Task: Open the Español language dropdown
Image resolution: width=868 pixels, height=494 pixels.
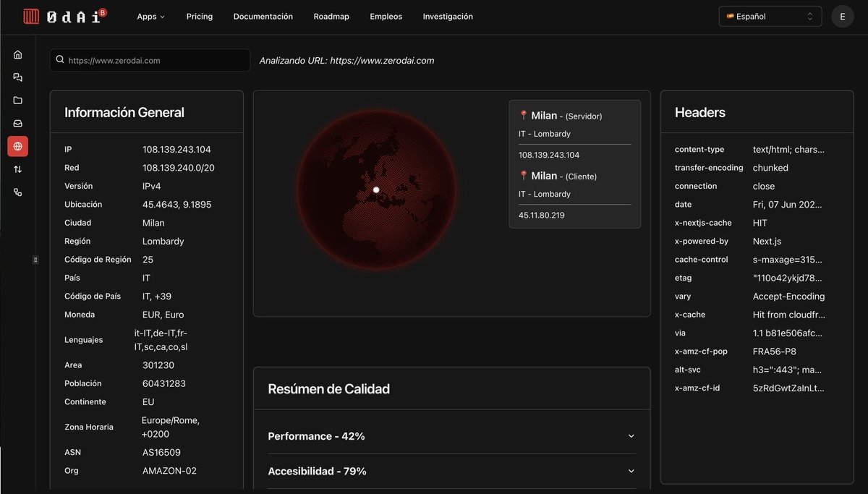Action: tap(770, 16)
